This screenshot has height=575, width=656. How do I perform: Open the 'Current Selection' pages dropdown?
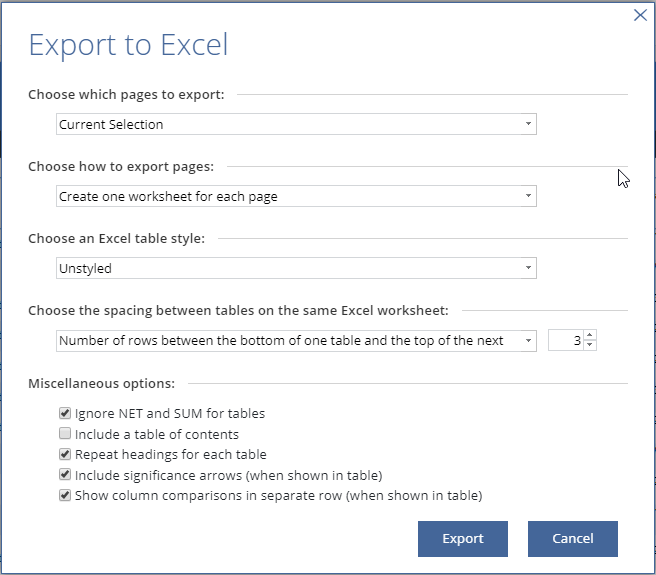point(296,124)
